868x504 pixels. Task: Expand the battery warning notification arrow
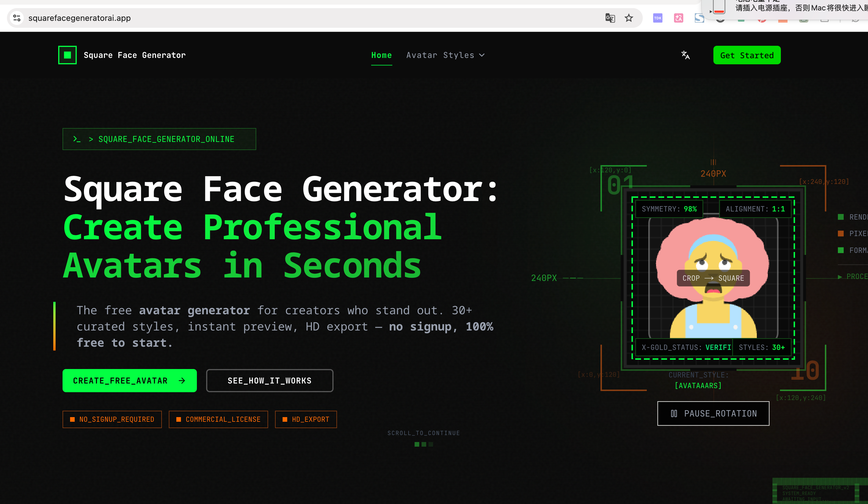tap(710, 11)
